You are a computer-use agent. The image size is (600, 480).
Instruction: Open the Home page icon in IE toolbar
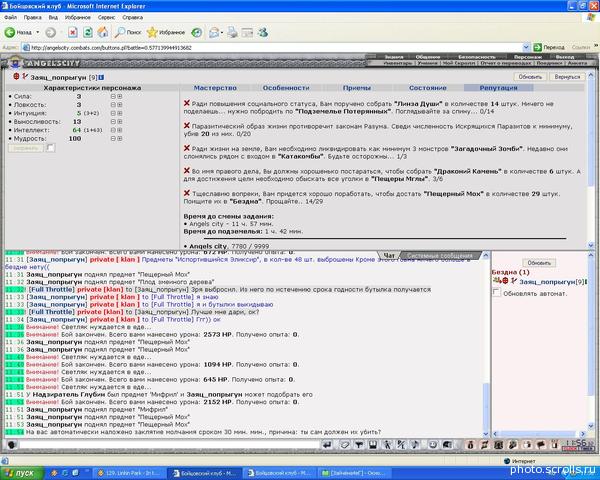coord(103,33)
